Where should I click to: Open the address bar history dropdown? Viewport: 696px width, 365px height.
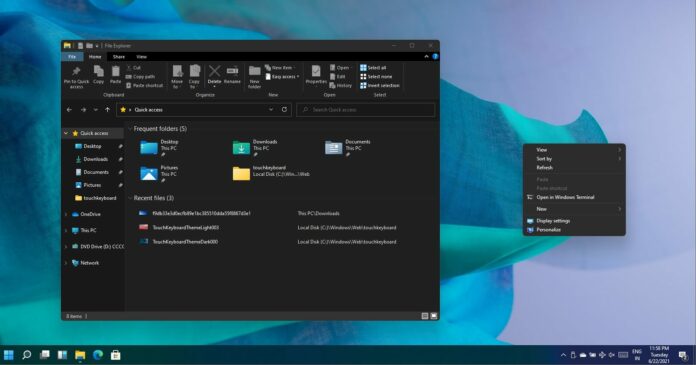point(271,110)
